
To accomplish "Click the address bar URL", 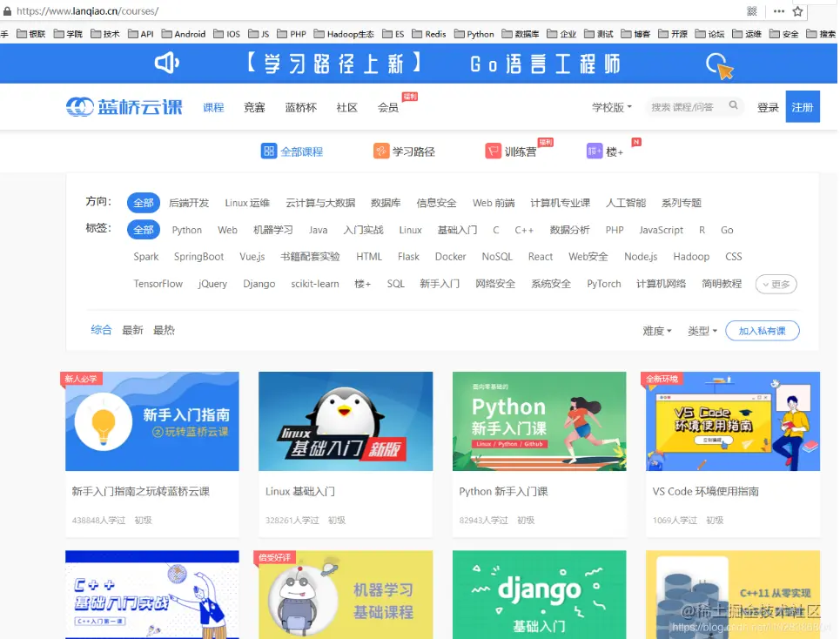I will [87, 10].
